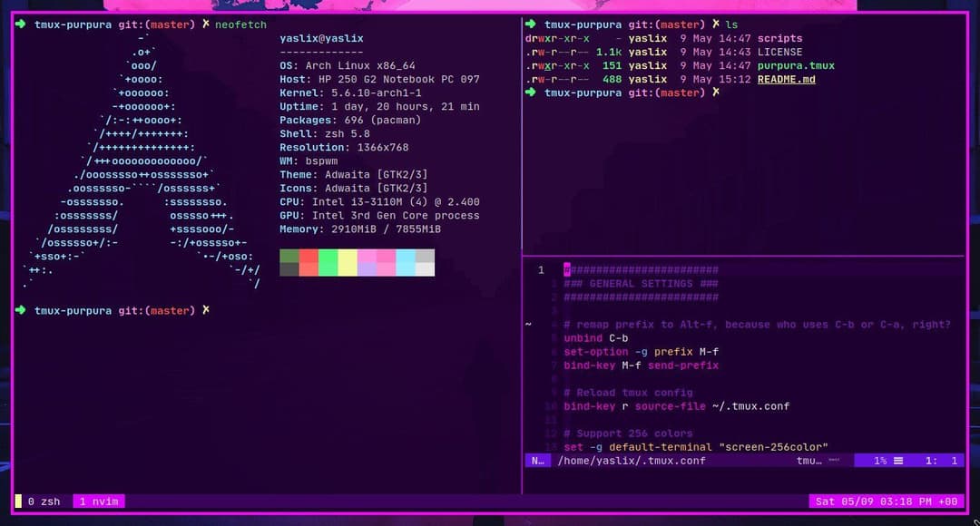The height and width of the screenshot is (526, 980).
Task: Select the Uptime line in neofetch
Action: click(x=379, y=107)
